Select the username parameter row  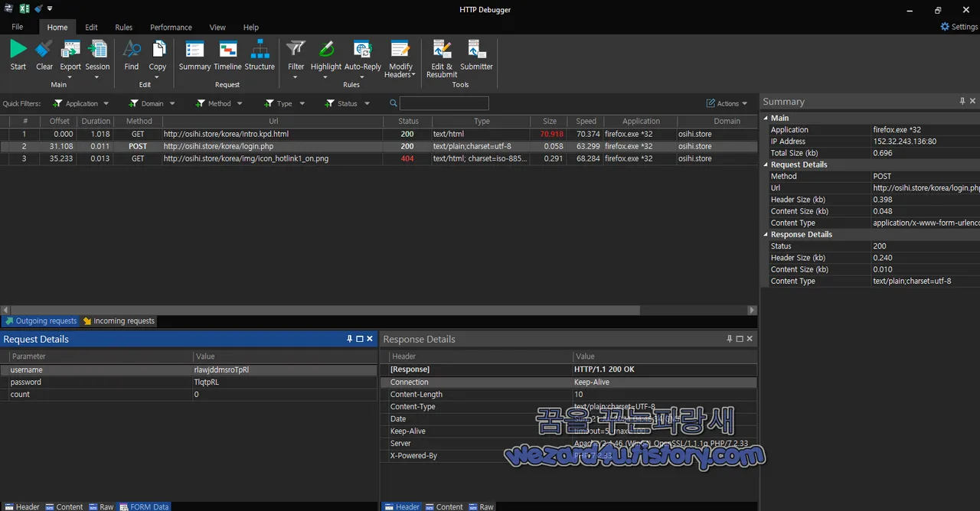tap(188, 369)
